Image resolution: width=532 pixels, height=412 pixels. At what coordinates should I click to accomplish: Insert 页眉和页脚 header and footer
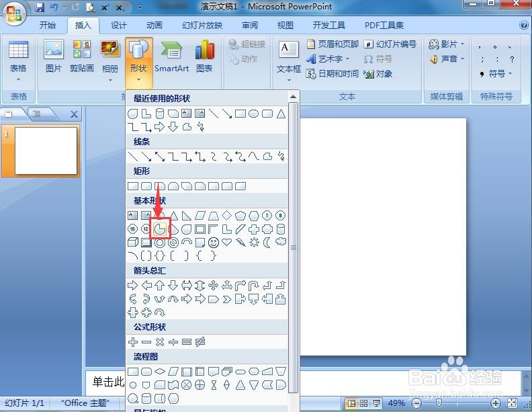[332, 44]
